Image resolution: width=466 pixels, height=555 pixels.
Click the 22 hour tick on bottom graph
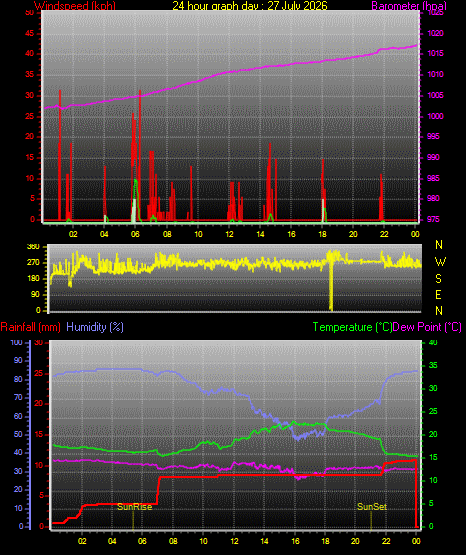(x=386, y=541)
